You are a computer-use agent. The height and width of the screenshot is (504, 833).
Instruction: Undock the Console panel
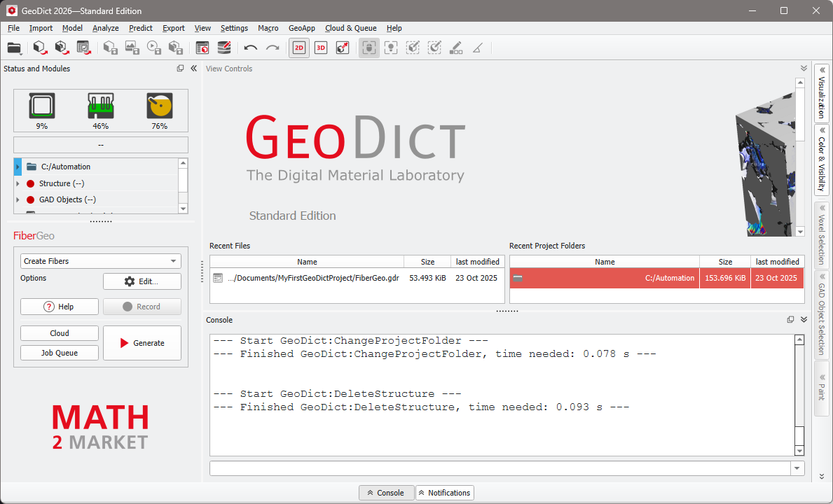point(790,319)
